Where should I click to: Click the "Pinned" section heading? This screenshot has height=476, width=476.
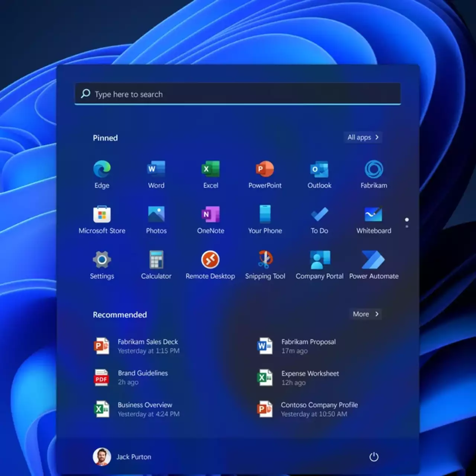(105, 138)
